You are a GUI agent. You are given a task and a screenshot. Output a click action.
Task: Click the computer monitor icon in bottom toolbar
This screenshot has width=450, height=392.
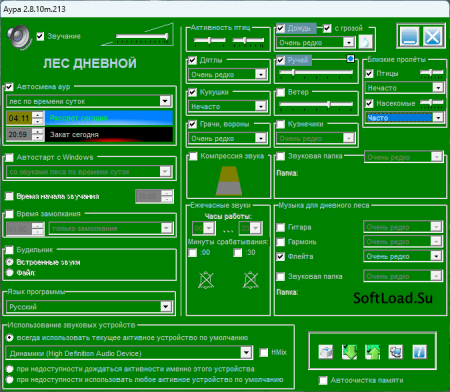396,352
